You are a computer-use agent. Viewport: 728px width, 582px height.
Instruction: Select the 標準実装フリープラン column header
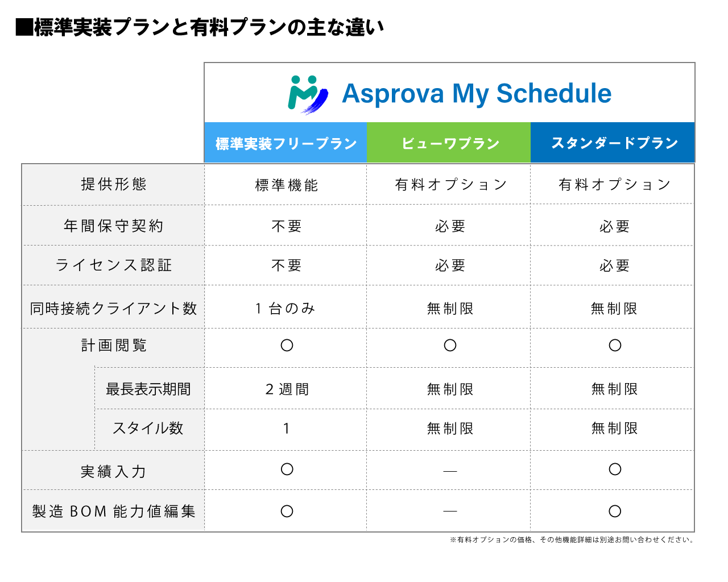coord(286,143)
